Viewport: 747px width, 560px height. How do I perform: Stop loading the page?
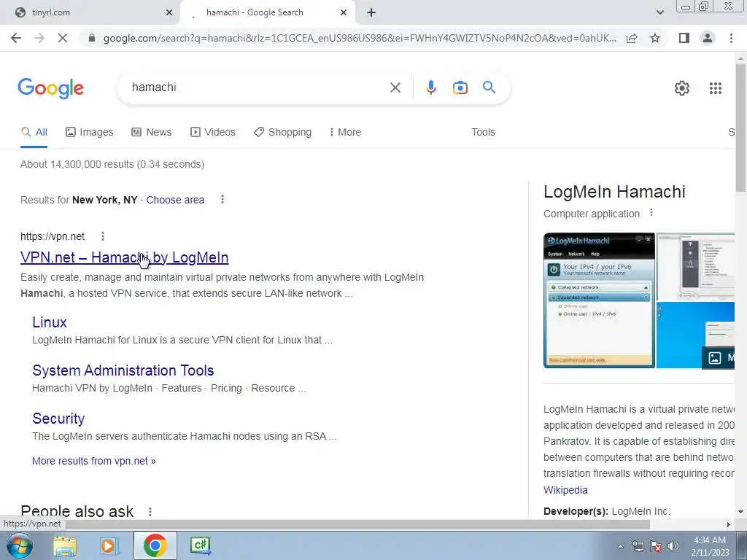click(x=63, y=38)
